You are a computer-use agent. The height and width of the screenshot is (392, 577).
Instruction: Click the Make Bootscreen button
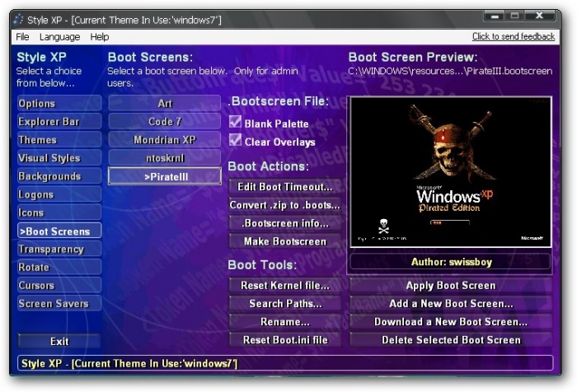pyautogui.click(x=285, y=241)
